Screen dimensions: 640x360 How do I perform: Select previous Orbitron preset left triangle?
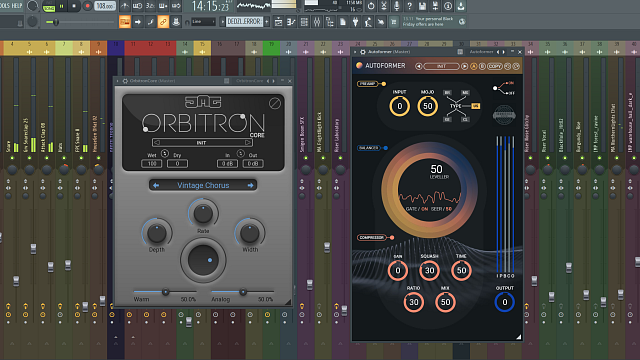point(157,142)
